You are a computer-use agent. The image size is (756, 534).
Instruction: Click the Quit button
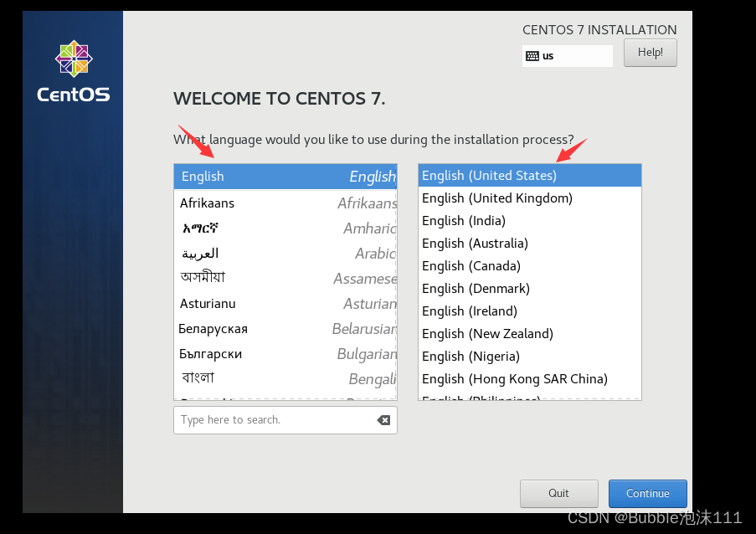(558, 494)
